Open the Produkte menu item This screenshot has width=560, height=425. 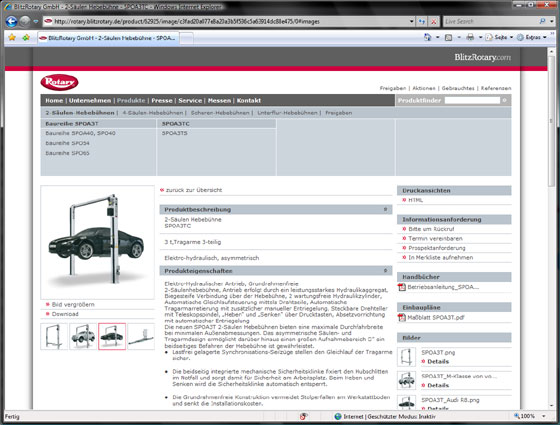[131, 101]
